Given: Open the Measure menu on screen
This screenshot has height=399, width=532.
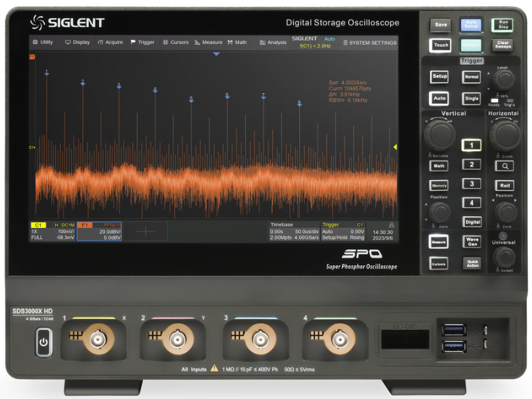Looking at the screenshot, I should (x=209, y=42).
